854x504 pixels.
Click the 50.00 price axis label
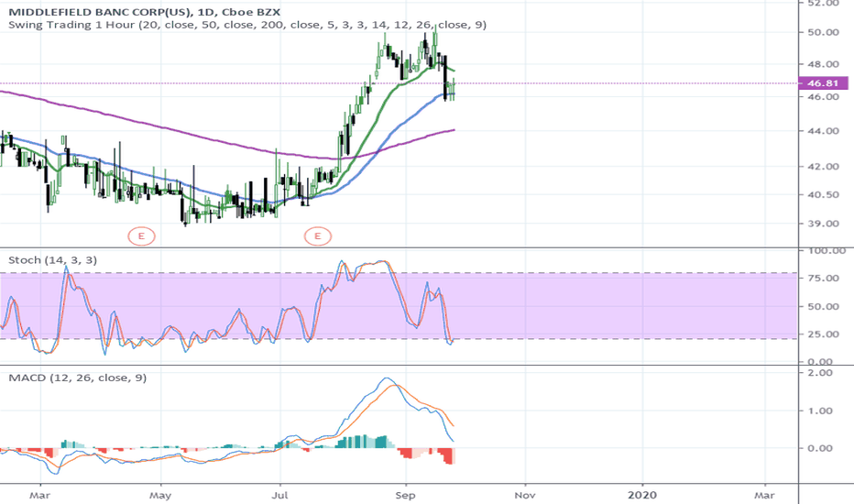(x=824, y=32)
